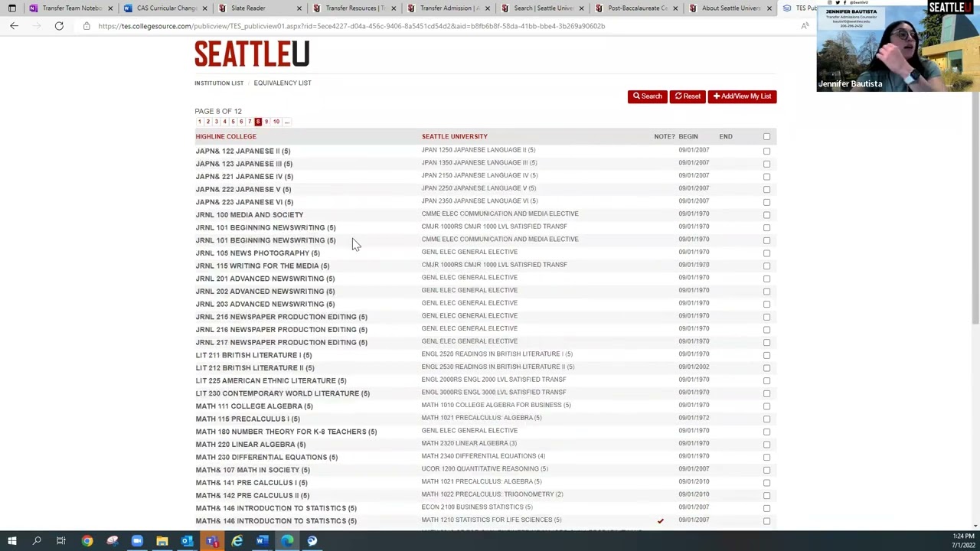The image size is (980, 551).
Task: Click the read aloud icon in address bar
Action: click(x=805, y=26)
